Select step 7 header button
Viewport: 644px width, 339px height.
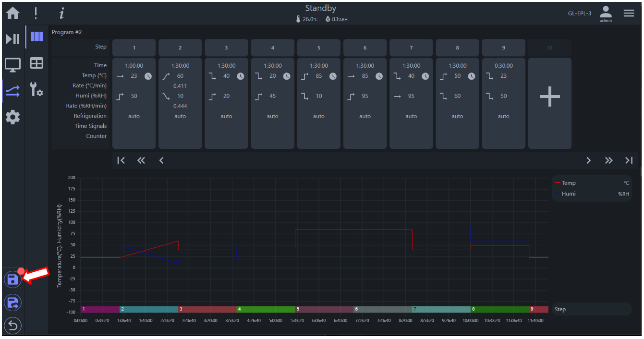pos(411,48)
